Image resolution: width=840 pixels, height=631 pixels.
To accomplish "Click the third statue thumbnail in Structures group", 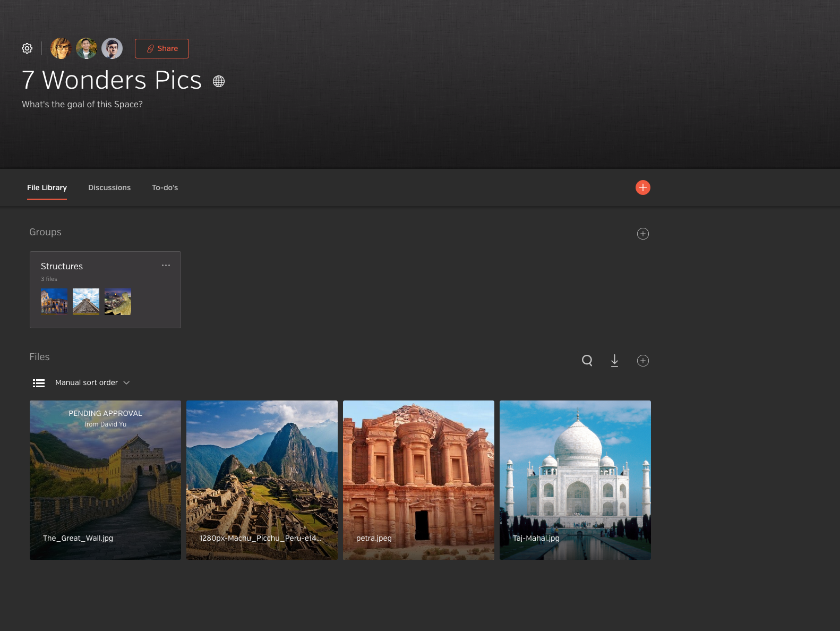I will [118, 302].
